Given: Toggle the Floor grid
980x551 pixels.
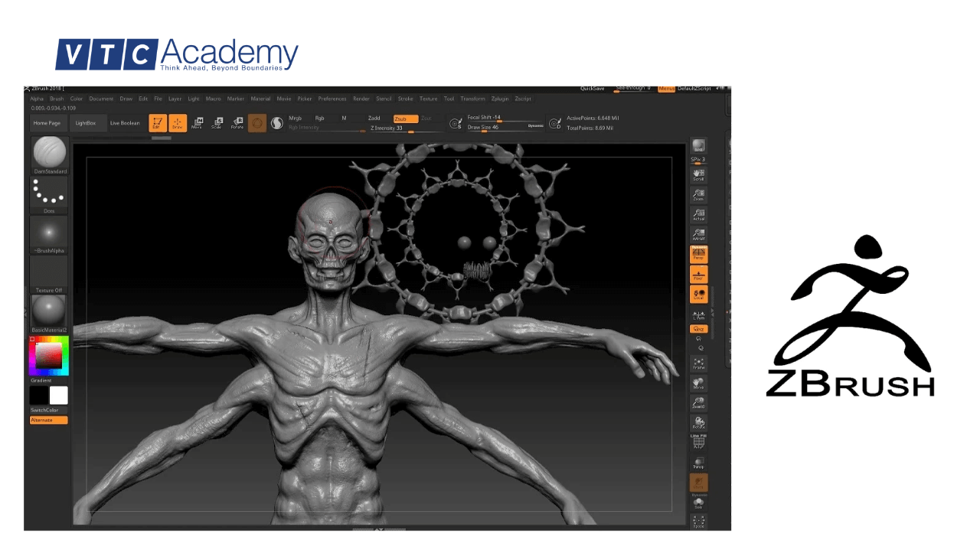Looking at the screenshot, I should pos(698,275).
